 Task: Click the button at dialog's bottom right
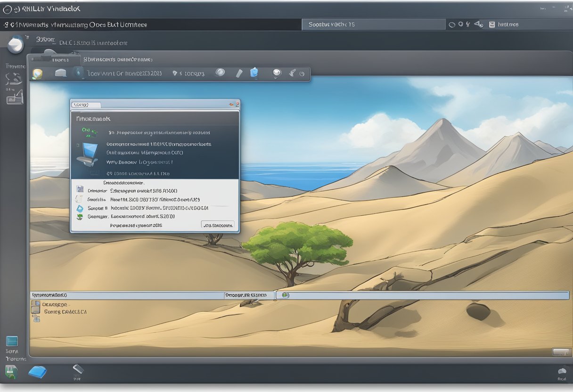point(217,225)
